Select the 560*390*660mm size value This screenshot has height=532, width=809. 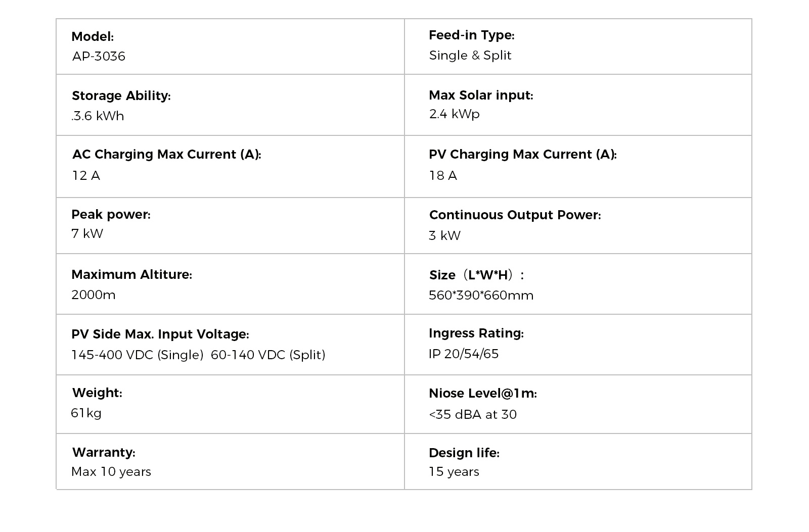point(481,295)
